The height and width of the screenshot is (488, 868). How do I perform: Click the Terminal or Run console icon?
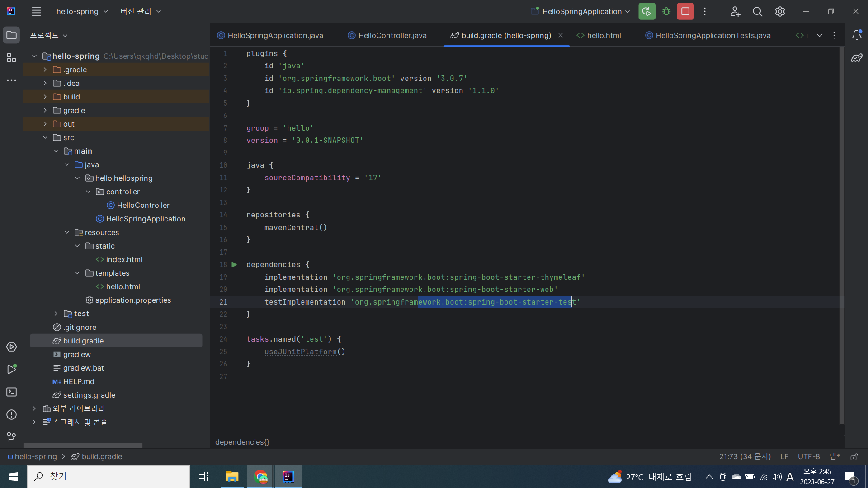pyautogui.click(x=11, y=392)
